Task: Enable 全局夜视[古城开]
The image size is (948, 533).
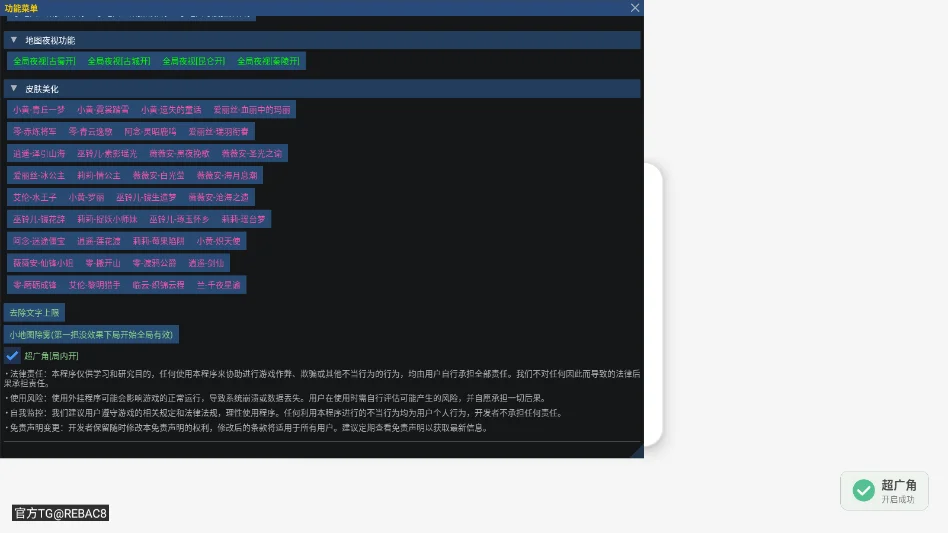Action: click(x=119, y=61)
